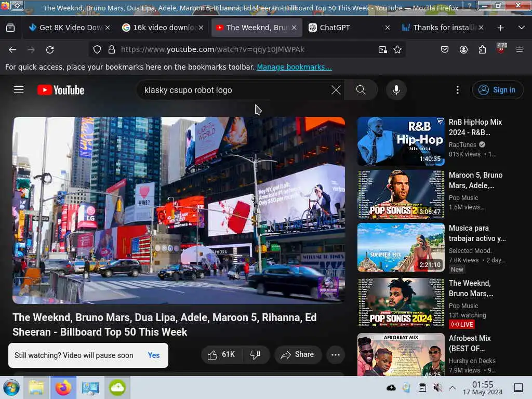532x399 pixels.
Task: Close the 'Get 8K Video Dow' tab
Action: [x=107, y=28]
